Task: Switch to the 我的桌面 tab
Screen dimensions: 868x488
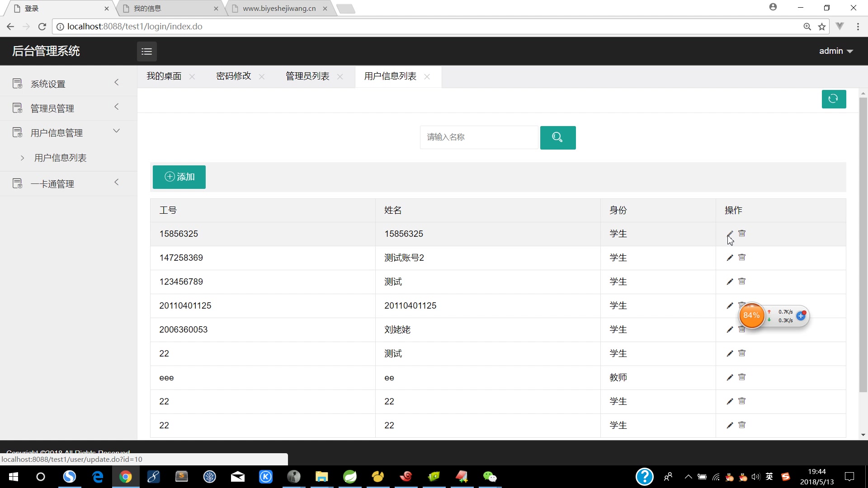Action: [164, 76]
